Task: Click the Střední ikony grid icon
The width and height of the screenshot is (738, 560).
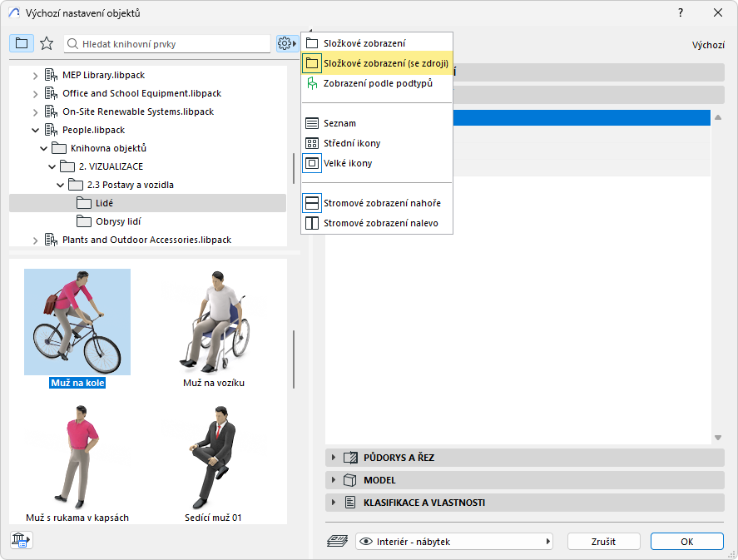Action: point(312,143)
